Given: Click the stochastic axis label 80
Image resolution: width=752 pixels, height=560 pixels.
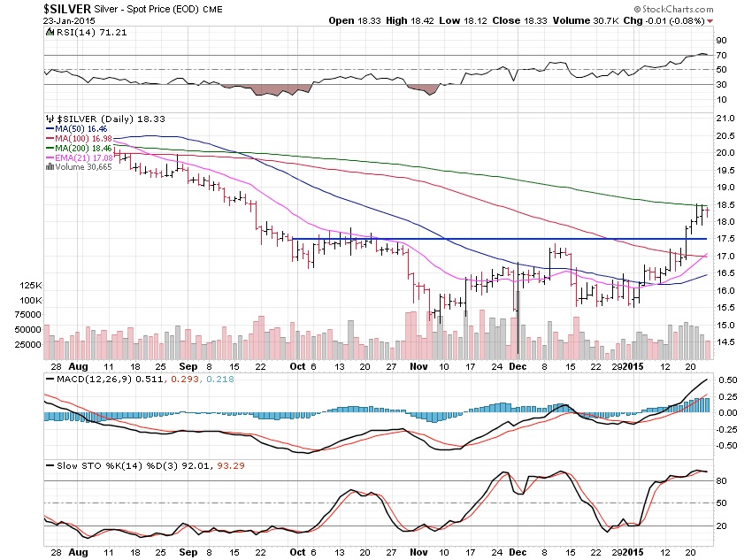Looking at the screenshot, I should tap(722, 481).
